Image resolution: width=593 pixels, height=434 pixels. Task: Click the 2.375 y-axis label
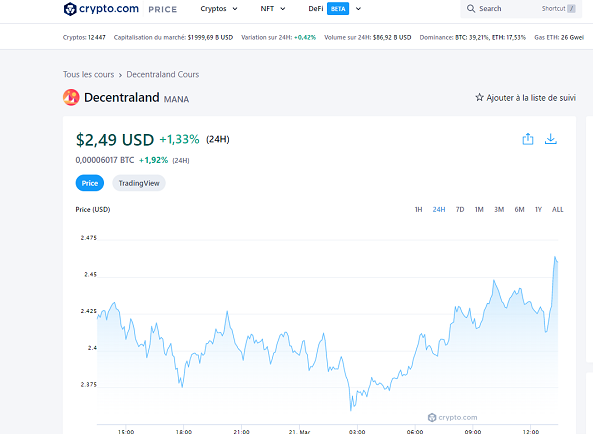pos(88,384)
